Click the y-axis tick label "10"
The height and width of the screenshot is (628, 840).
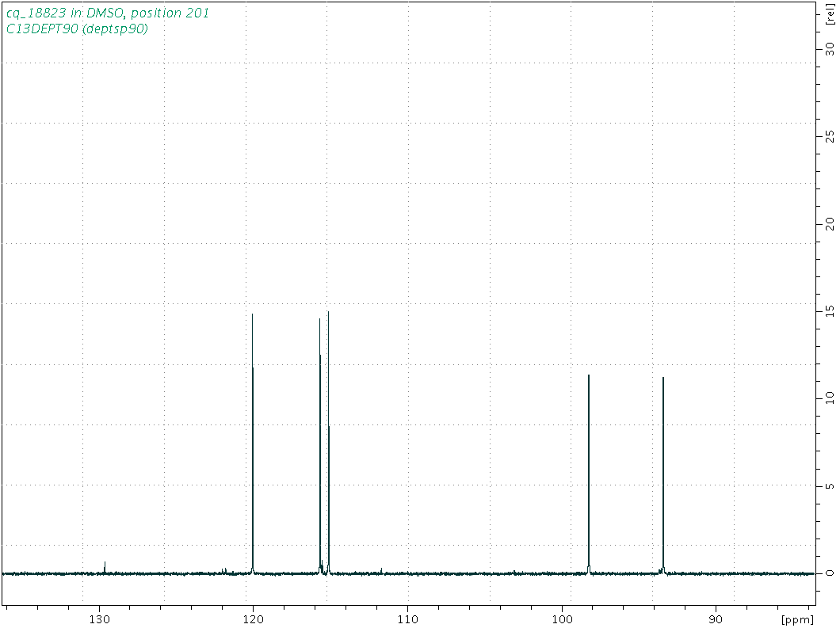click(x=830, y=398)
